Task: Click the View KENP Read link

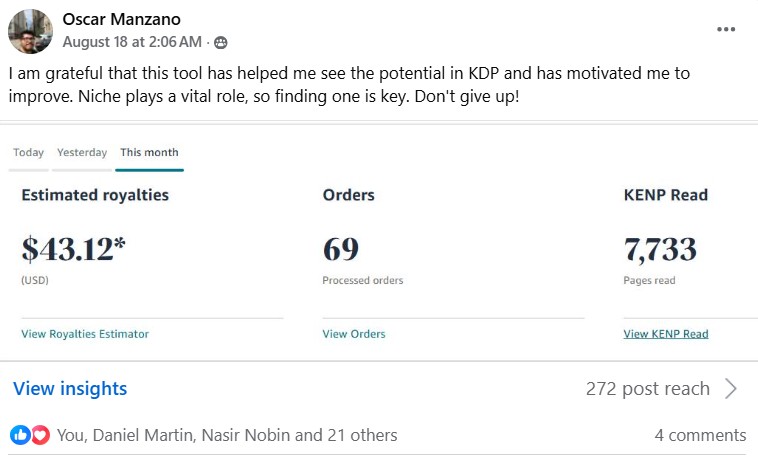Action: (665, 334)
